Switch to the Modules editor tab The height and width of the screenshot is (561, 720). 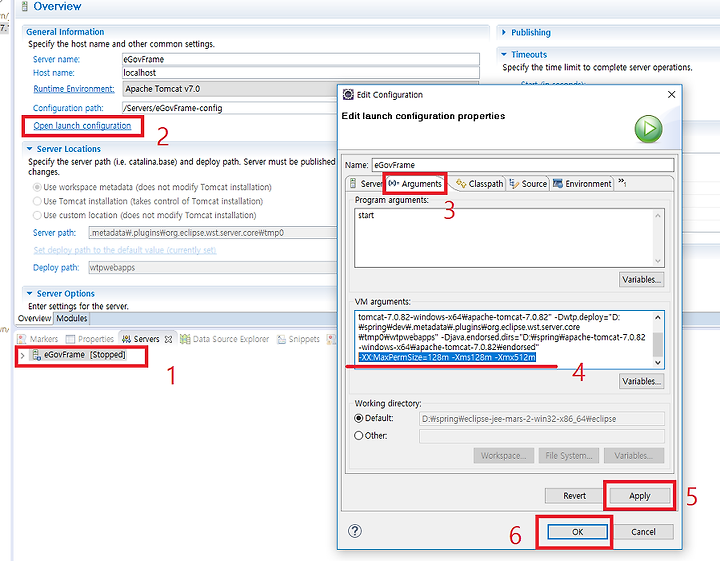tap(72, 318)
